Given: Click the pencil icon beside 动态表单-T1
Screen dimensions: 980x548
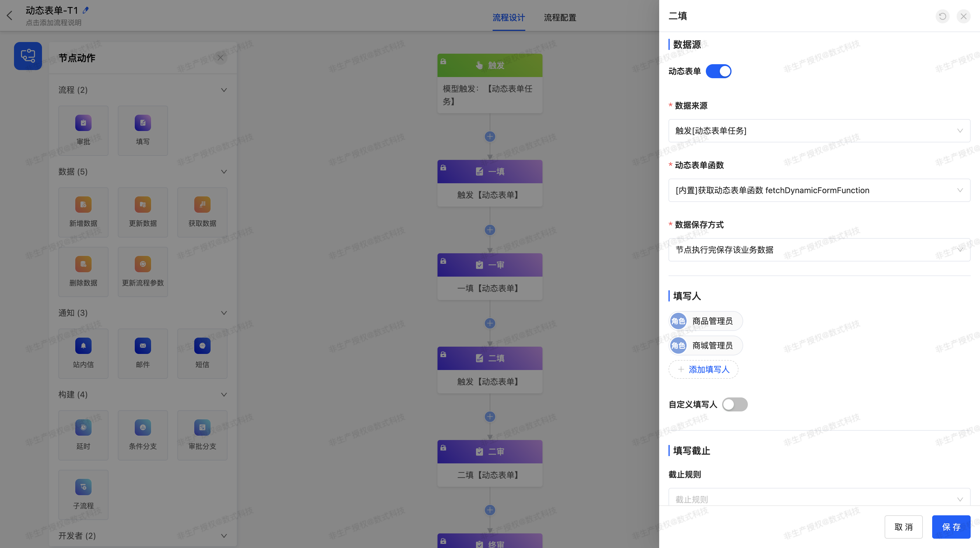Looking at the screenshot, I should [86, 11].
